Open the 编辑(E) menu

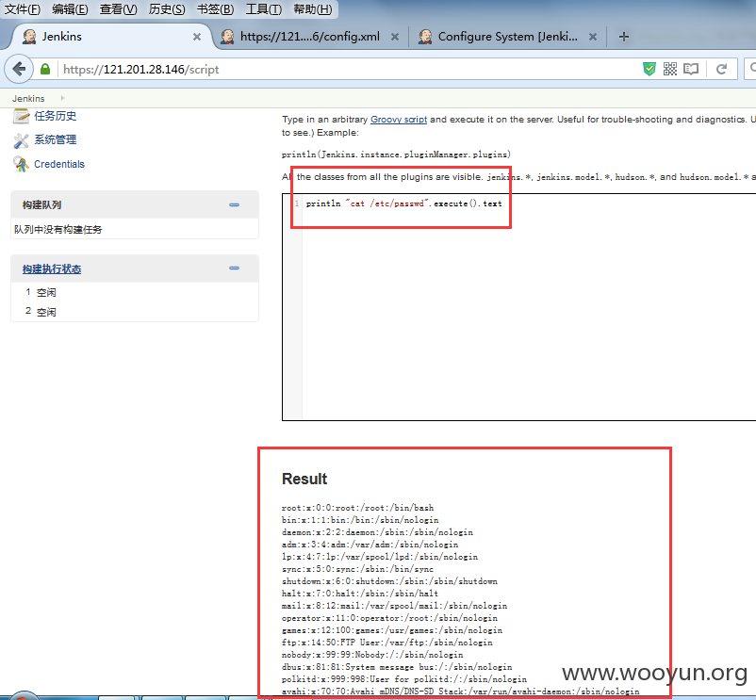[x=70, y=9]
